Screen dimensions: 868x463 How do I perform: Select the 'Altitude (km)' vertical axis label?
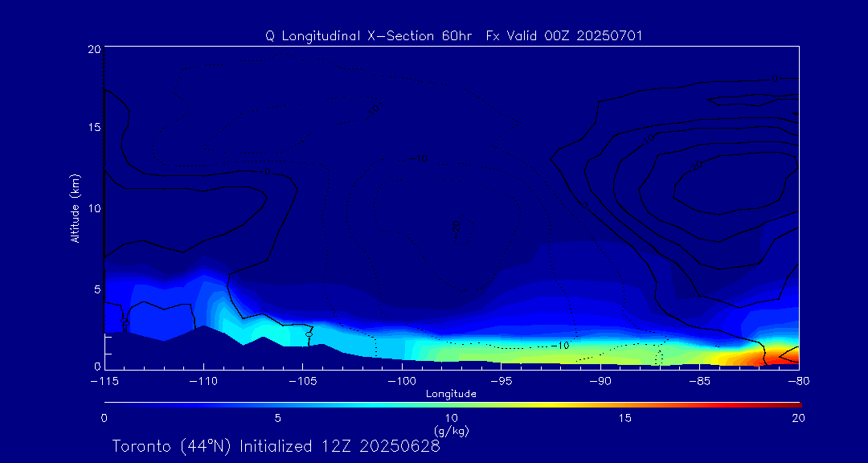[76, 207]
